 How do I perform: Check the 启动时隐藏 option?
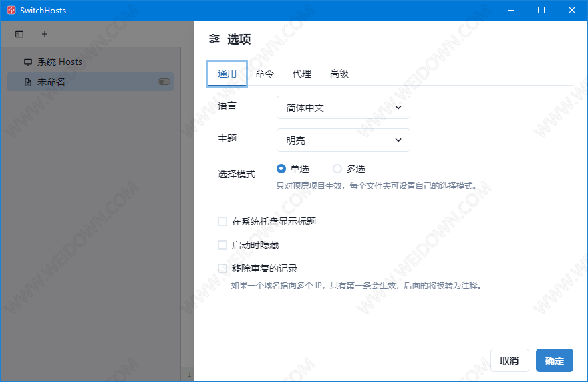coord(223,245)
